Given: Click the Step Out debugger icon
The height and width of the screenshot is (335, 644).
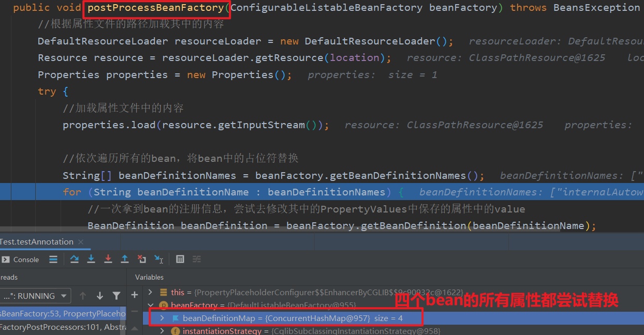Looking at the screenshot, I should 125,259.
